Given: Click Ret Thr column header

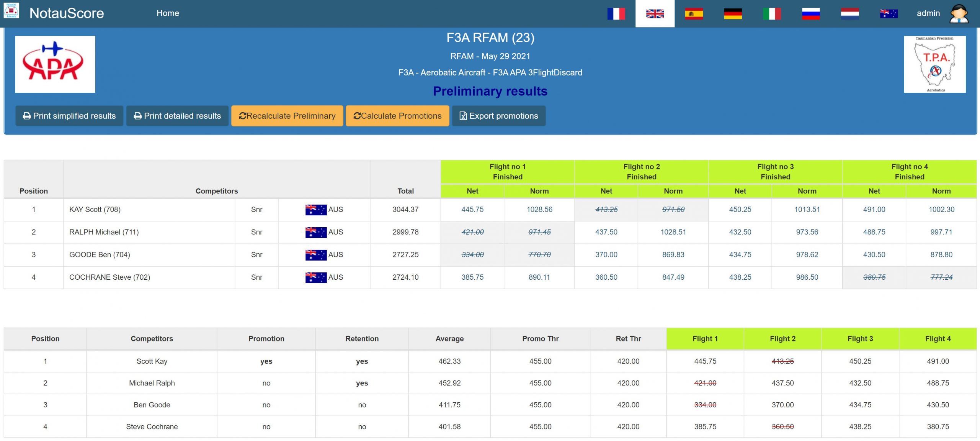Looking at the screenshot, I should [x=628, y=339].
